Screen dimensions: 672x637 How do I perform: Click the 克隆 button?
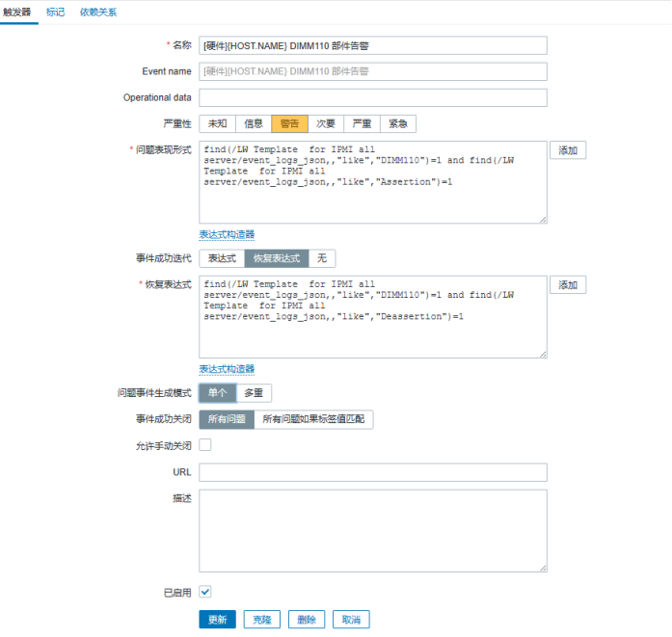tap(262, 620)
